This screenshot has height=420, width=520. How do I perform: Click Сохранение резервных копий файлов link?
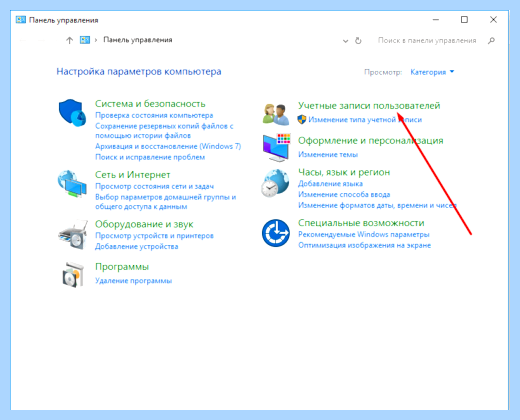pos(164,131)
